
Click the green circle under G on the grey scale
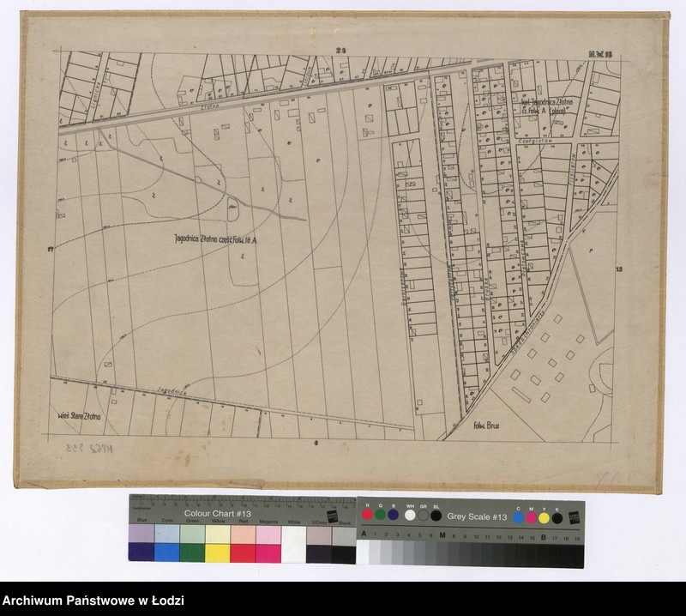pos(380,515)
